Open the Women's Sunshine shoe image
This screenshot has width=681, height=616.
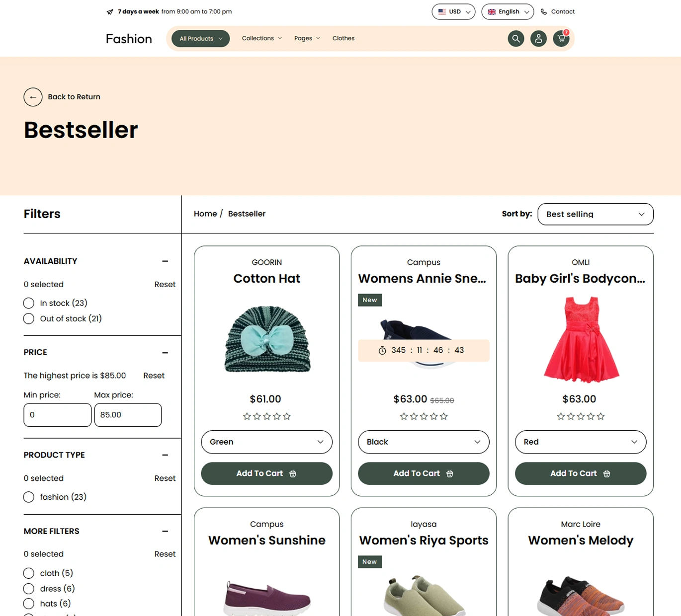pos(267,598)
